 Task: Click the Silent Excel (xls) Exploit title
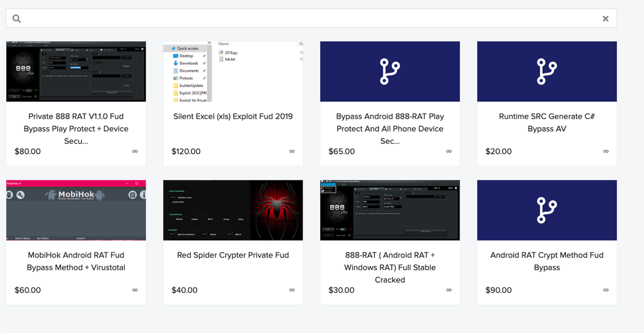[233, 116]
